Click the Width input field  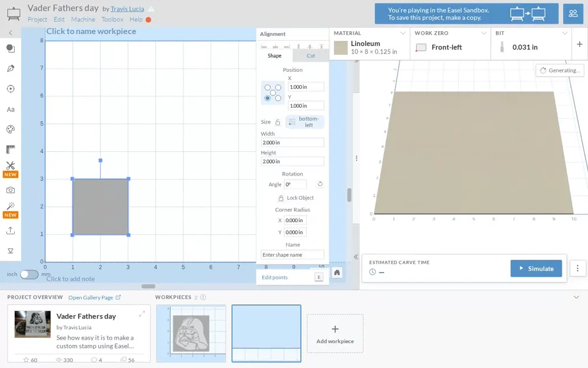(x=292, y=142)
